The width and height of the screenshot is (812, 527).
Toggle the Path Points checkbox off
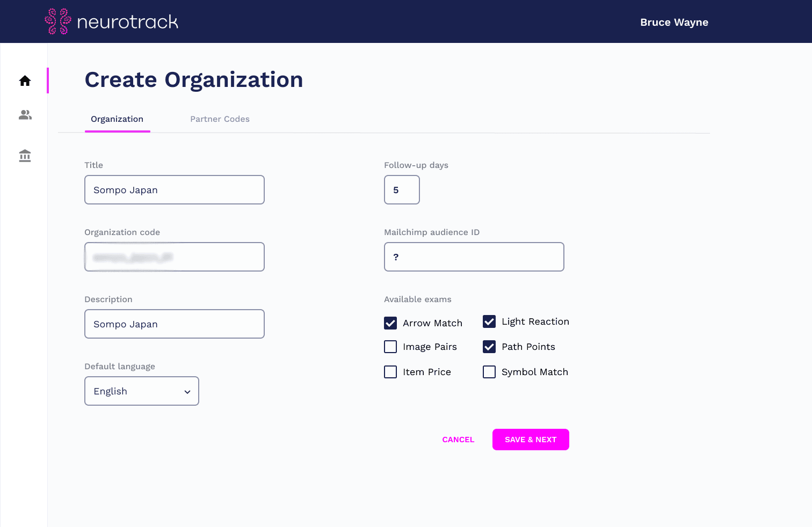[x=489, y=347]
